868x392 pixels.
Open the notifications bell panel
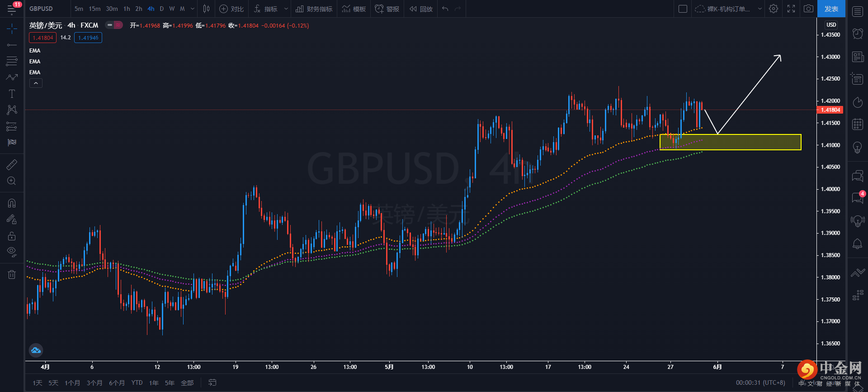(x=858, y=244)
